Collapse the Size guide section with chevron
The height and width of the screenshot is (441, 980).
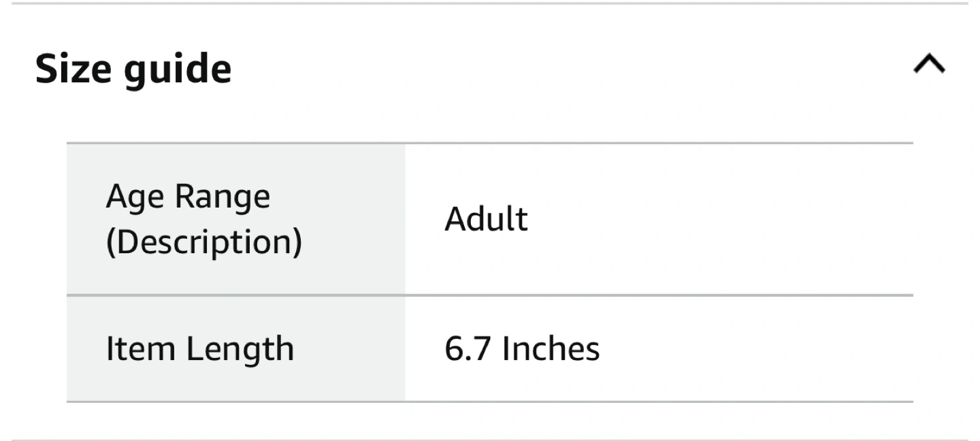pos(929,65)
